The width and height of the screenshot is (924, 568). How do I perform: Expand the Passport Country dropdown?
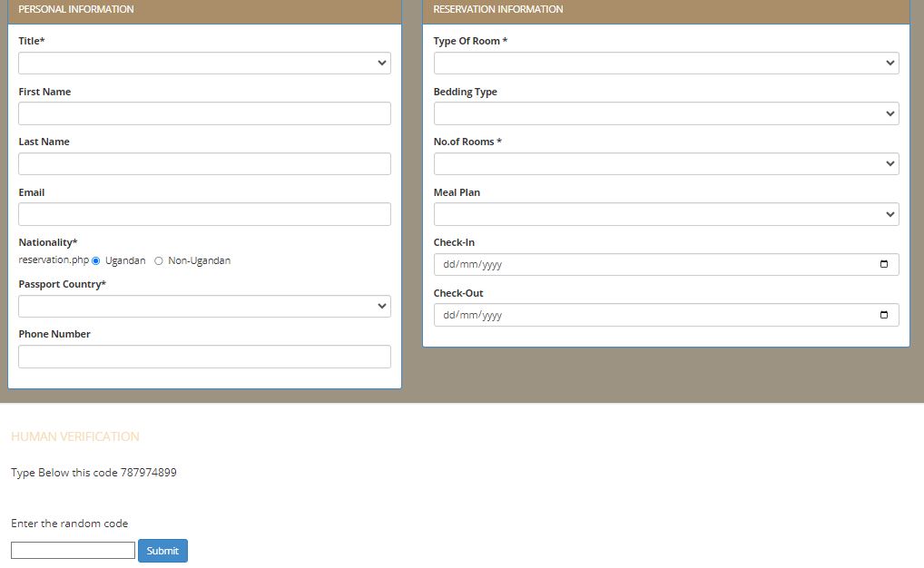[x=204, y=307]
